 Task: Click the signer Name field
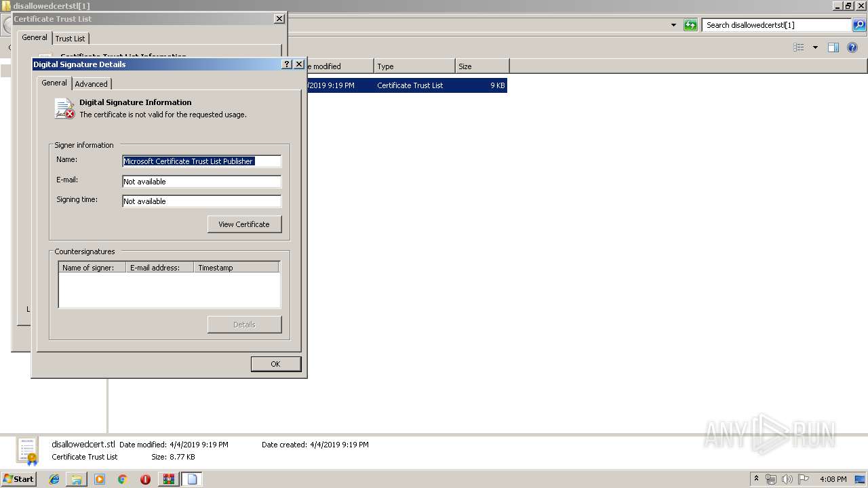pyautogui.click(x=201, y=161)
